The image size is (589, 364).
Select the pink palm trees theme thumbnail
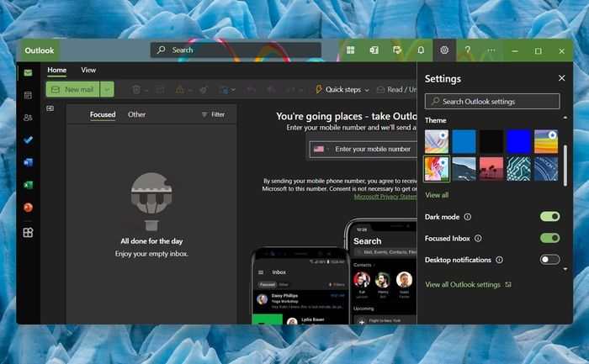coord(491,169)
